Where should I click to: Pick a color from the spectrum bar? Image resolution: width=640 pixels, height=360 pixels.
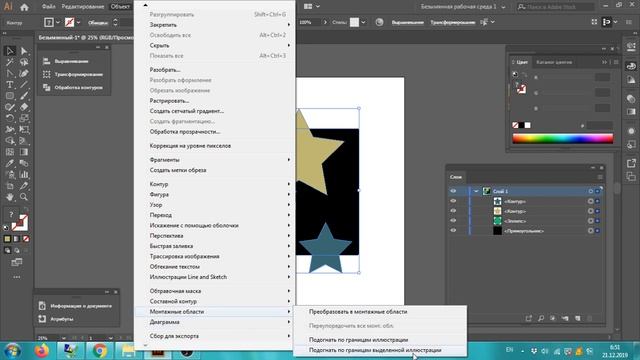coord(563,139)
